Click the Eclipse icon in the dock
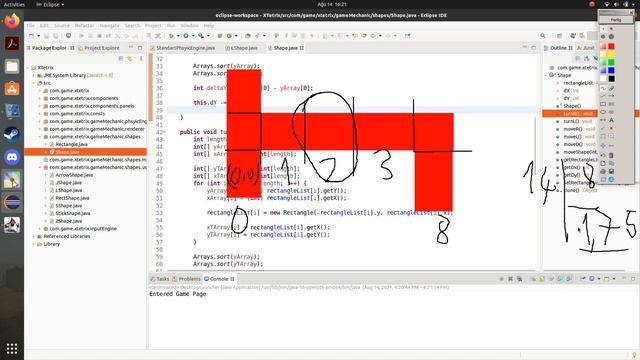 coord(12,202)
